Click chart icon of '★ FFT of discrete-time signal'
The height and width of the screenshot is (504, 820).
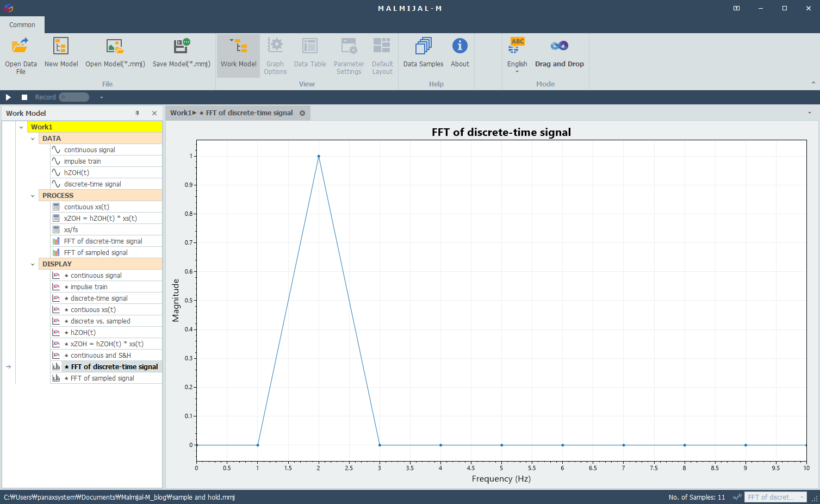pyautogui.click(x=56, y=367)
